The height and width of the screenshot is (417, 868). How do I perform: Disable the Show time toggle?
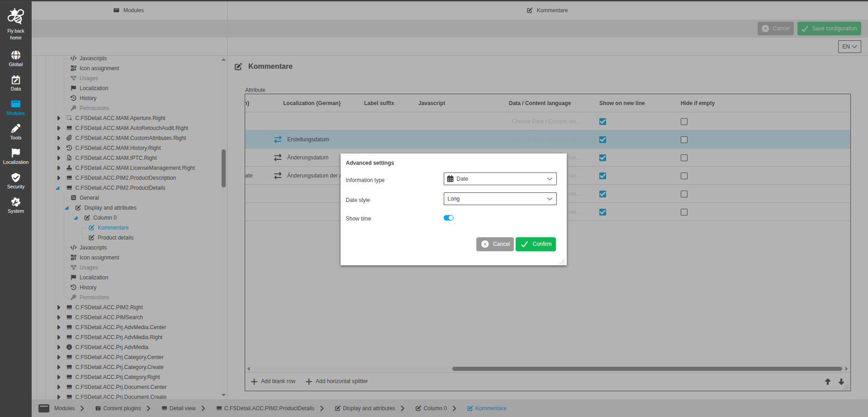[x=449, y=218]
